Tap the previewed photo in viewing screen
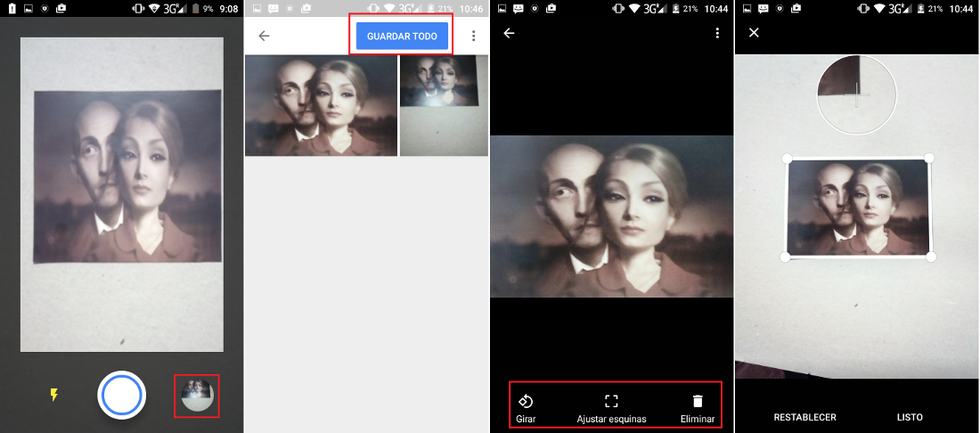980x433 pixels. (611, 216)
